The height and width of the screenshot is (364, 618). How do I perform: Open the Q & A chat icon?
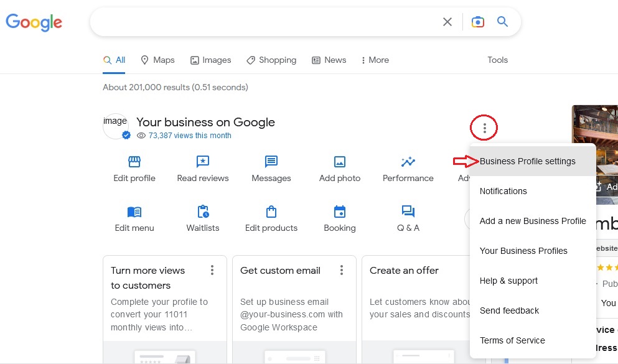(408, 211)
